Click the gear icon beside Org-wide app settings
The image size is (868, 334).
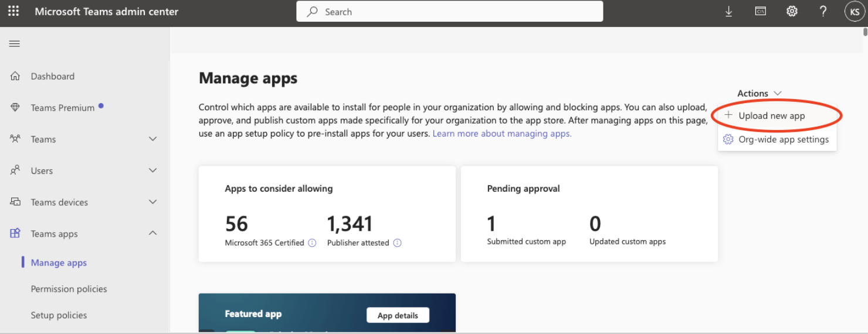pyautogui.click(x=728, y=139)
